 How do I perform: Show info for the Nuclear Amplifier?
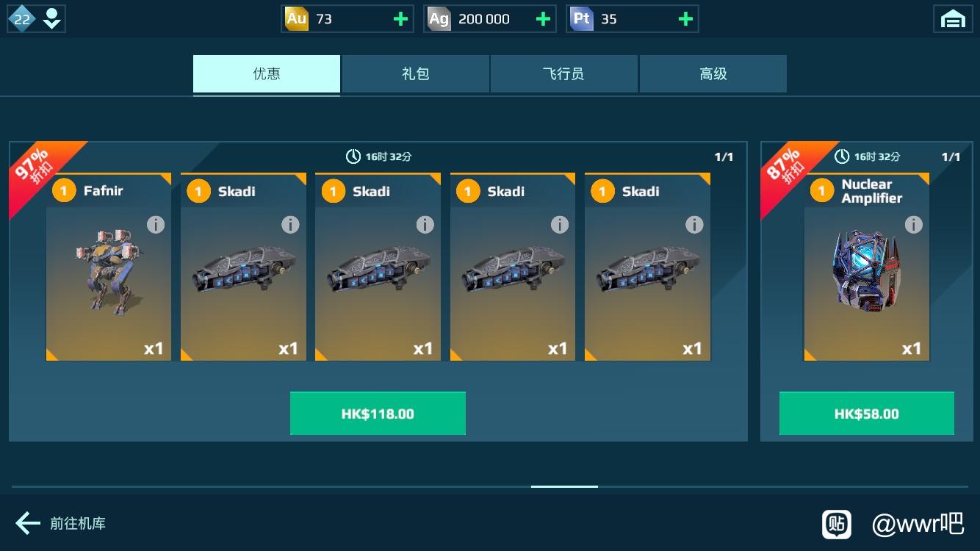tap(913, 225)
